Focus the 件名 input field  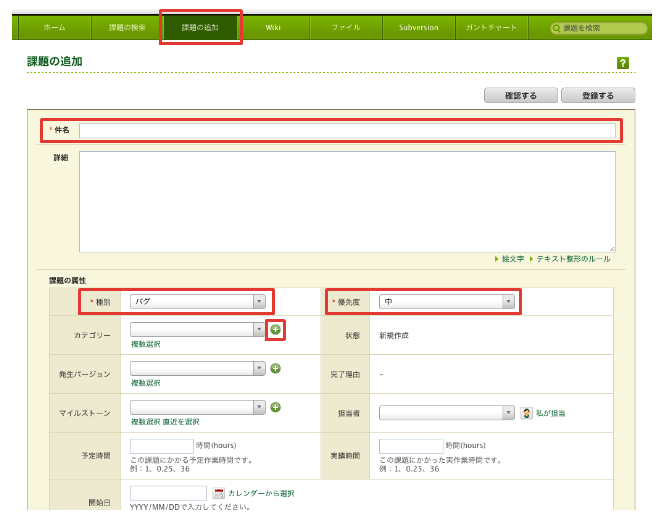(x=347, y=130)
